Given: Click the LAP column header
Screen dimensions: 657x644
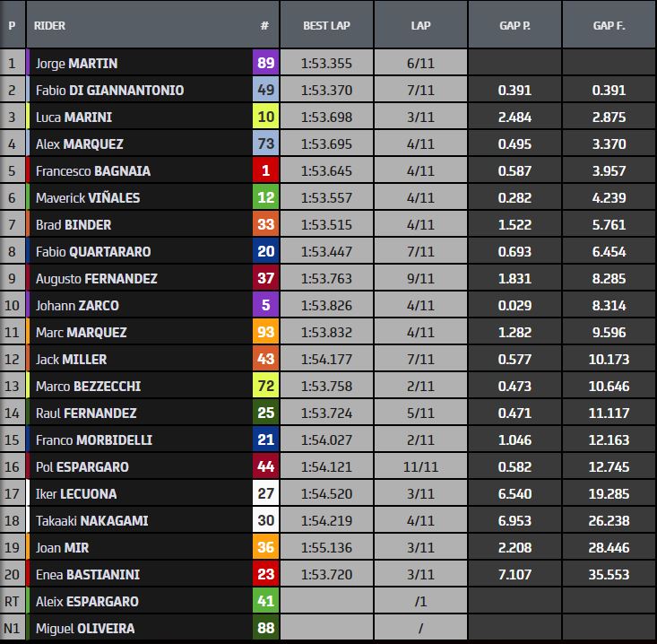Looking at the screenshot, I should 420,25.
